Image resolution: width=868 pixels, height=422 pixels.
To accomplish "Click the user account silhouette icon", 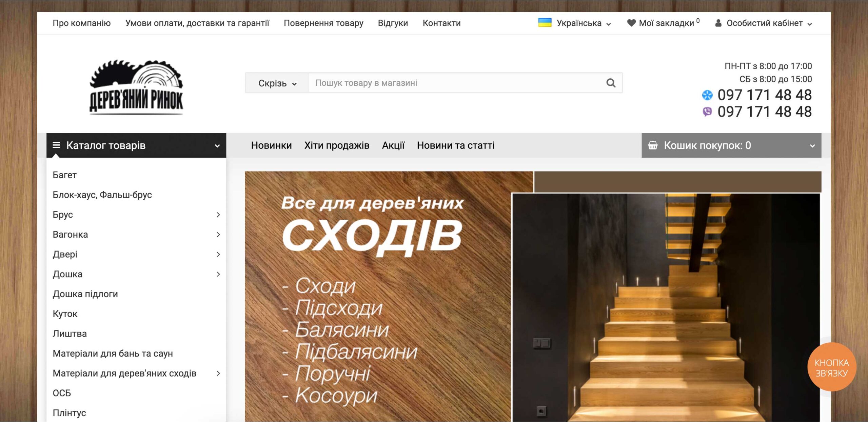I will click(x=718, y=23).
